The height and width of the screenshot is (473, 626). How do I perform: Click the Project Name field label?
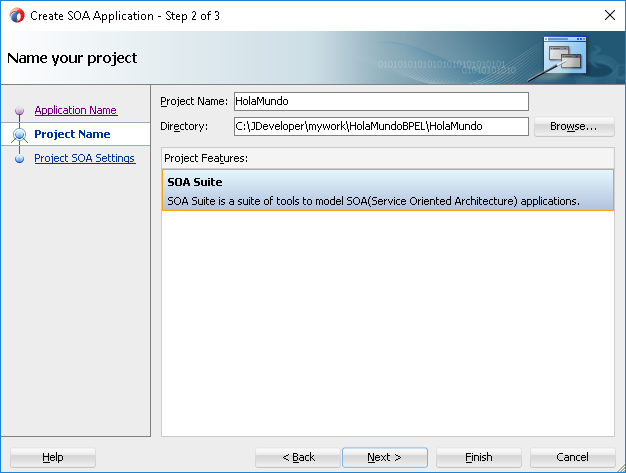[x=194, y=101]
